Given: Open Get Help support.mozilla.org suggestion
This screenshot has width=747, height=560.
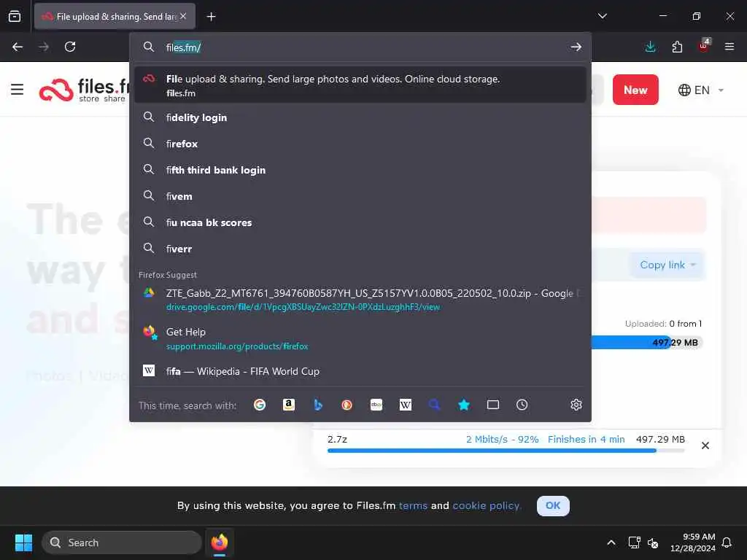Looking at the screenshot, I should point(360,338).
